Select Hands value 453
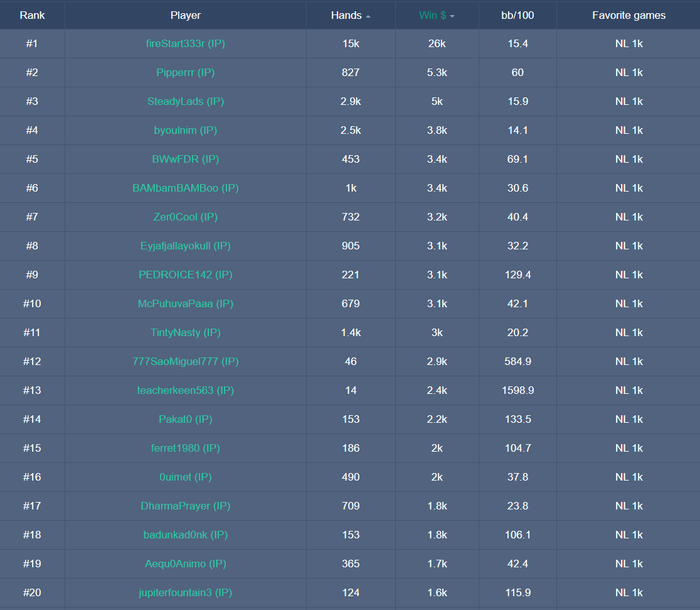Screen dimensions: 700x610 (x=350, y=159)
